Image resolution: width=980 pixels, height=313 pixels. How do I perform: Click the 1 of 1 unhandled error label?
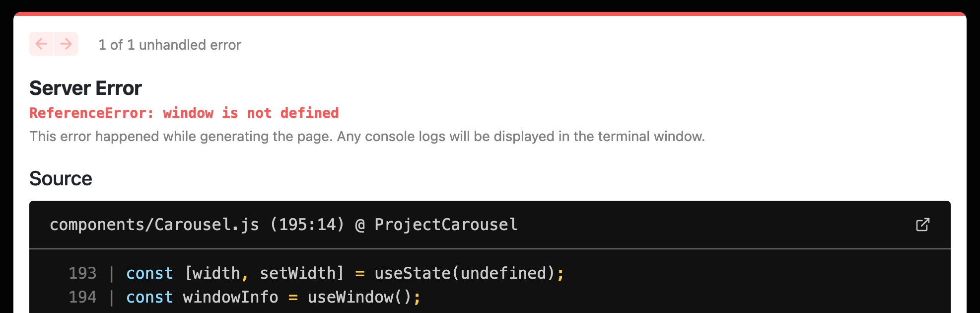point(170,45)
